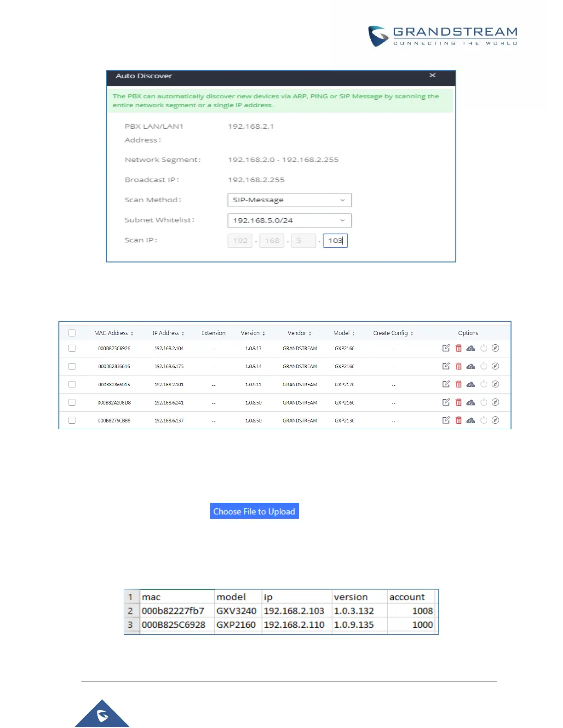Sort table by MAC Address

point(114,333)
